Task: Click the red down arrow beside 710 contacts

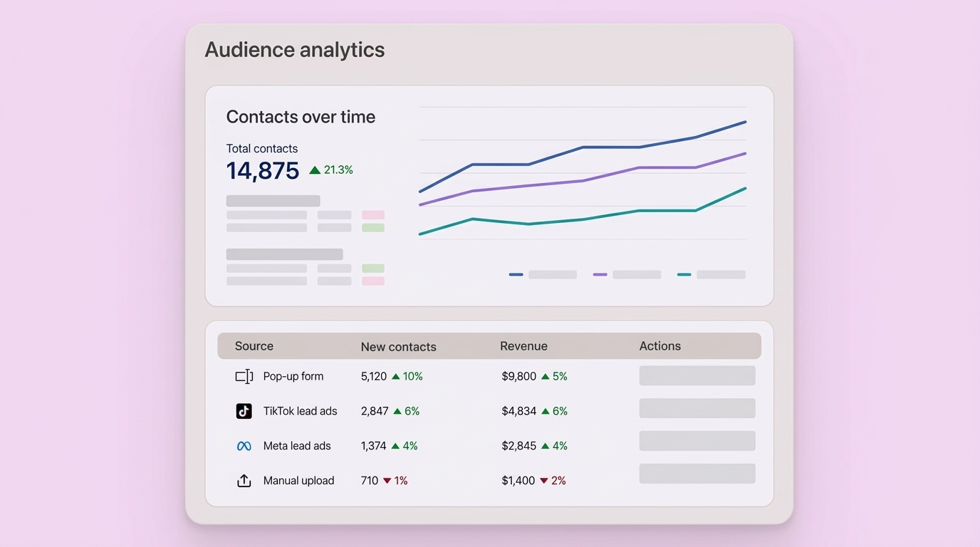Action: click(387, 481)
